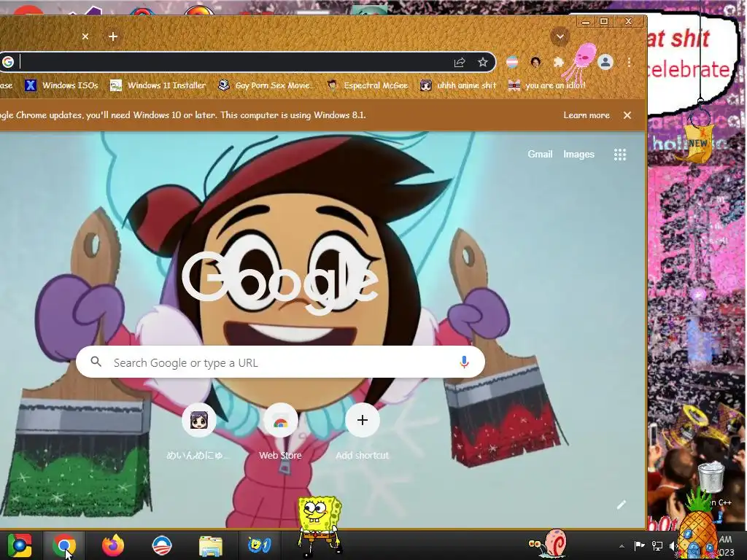Viewport: 747px width, 560px height.
Task: Bookmark this tab with the star icon
Action: tap(483, 63)
